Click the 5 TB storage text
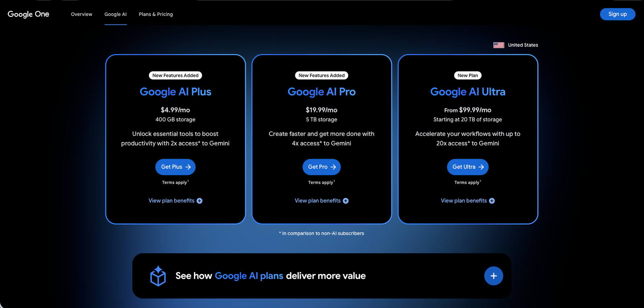The height and width of the screenshot is (308, 644). (322, 119)
